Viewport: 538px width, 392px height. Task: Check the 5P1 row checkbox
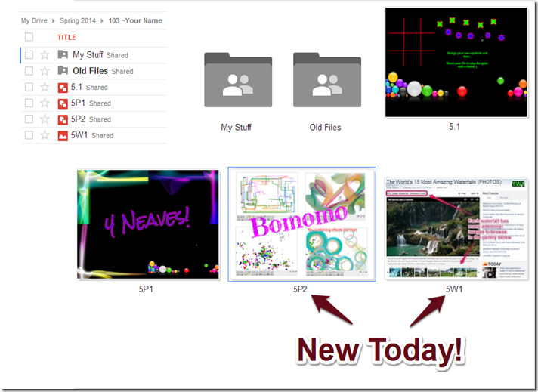click(29, 103)
